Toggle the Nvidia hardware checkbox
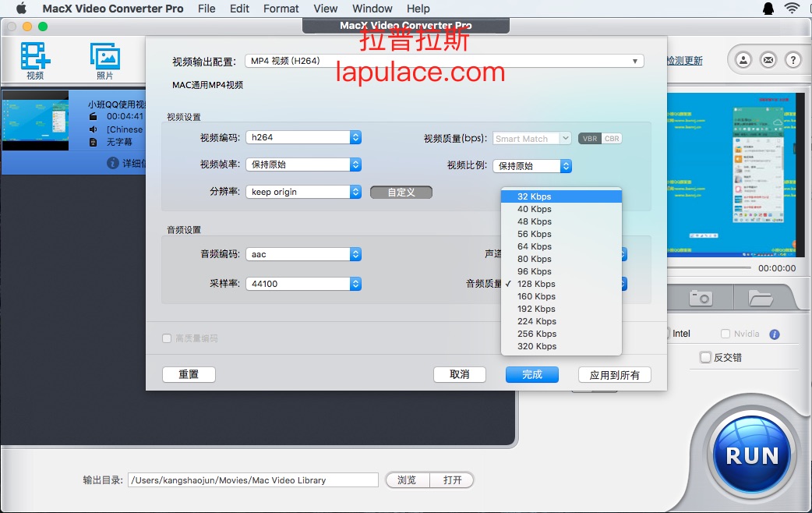This screenshot has height=513, width=812. 726,334
